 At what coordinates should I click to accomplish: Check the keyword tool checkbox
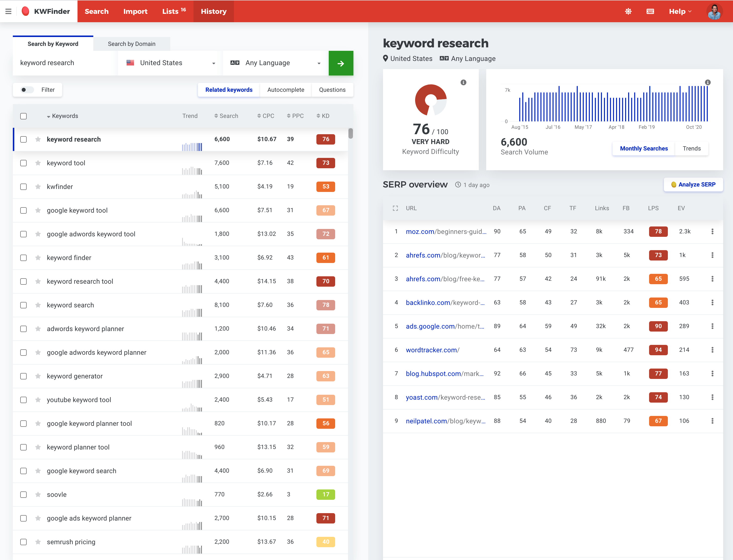(23, 163)
